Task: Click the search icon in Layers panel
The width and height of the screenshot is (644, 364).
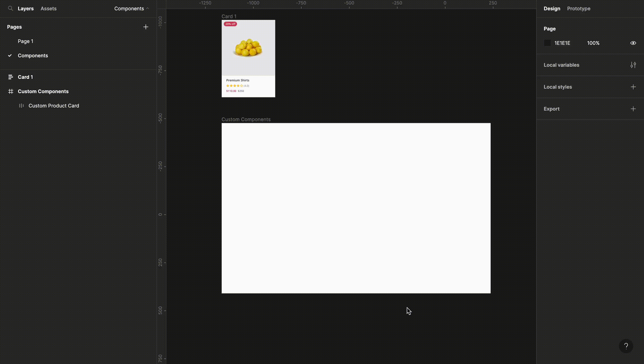Action: pos(10,9)
